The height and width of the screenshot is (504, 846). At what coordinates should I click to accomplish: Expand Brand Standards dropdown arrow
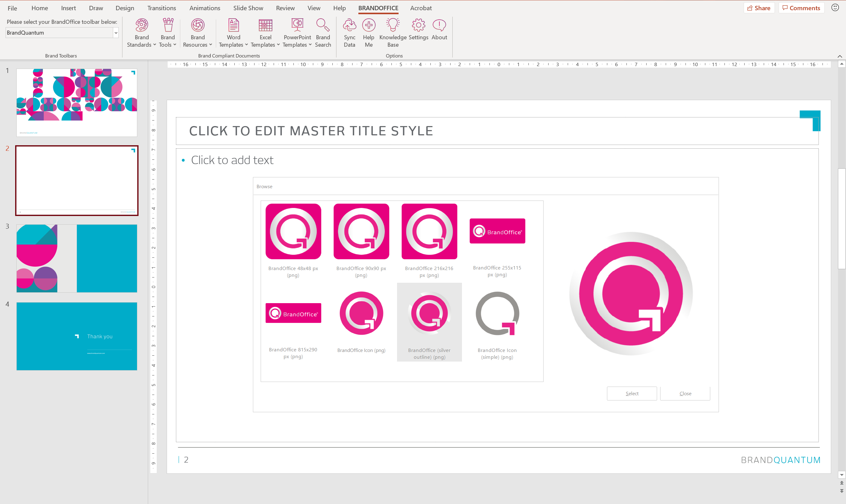tap(154, 44)
